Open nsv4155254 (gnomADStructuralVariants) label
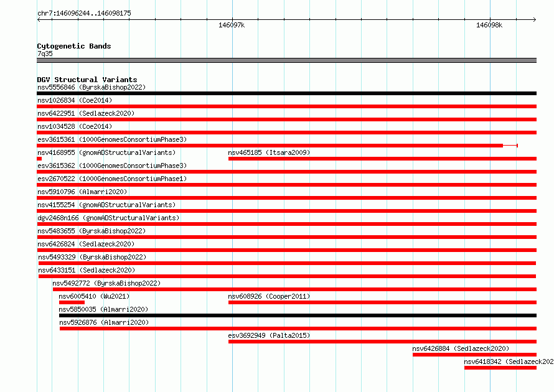The image size is (554, 392). coord(106,205)
